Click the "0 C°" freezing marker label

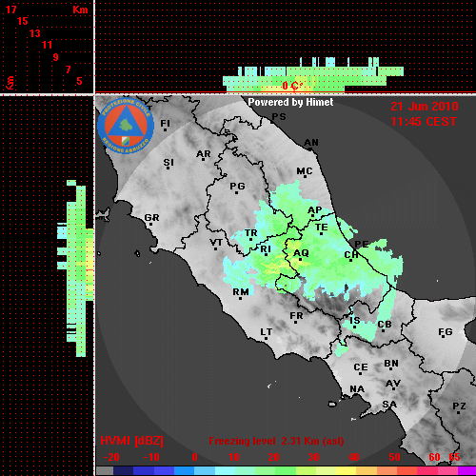(x=292, y=86)
